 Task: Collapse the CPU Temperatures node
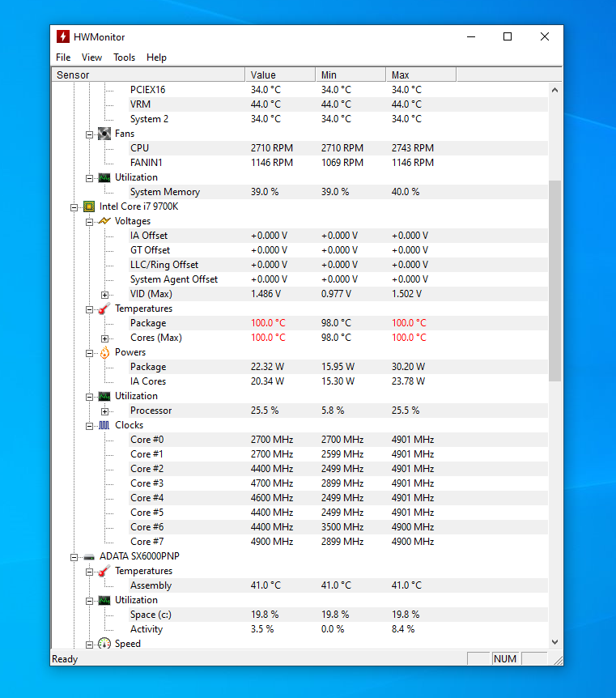click(90, 309)
